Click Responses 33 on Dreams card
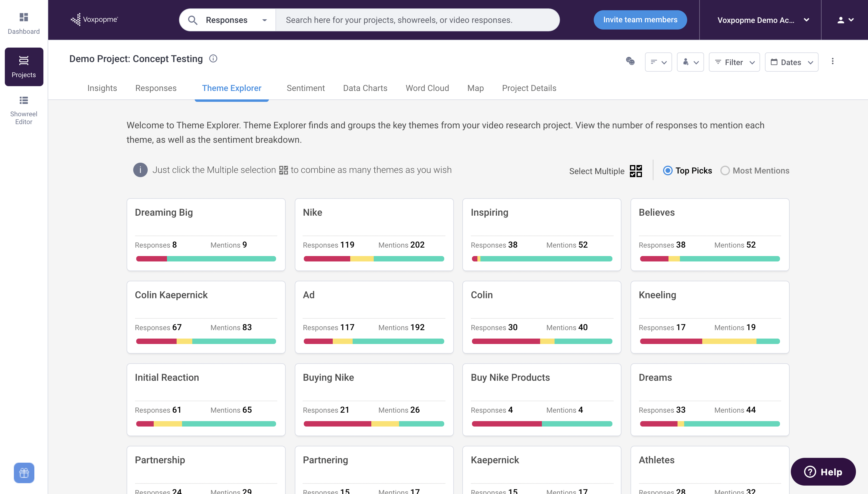868x494 pixels. [662, 410]
